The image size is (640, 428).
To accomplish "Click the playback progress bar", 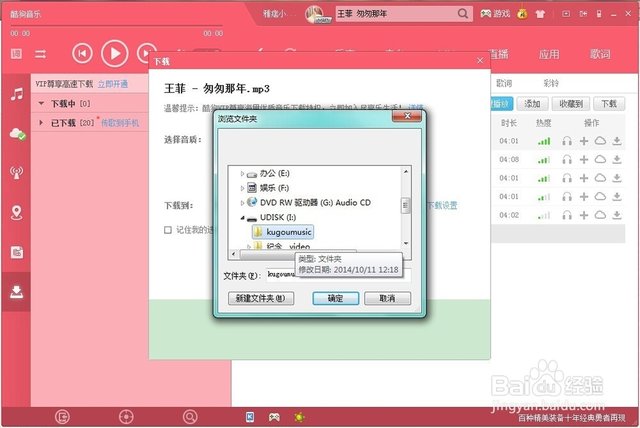I will (x=116, y=26).
